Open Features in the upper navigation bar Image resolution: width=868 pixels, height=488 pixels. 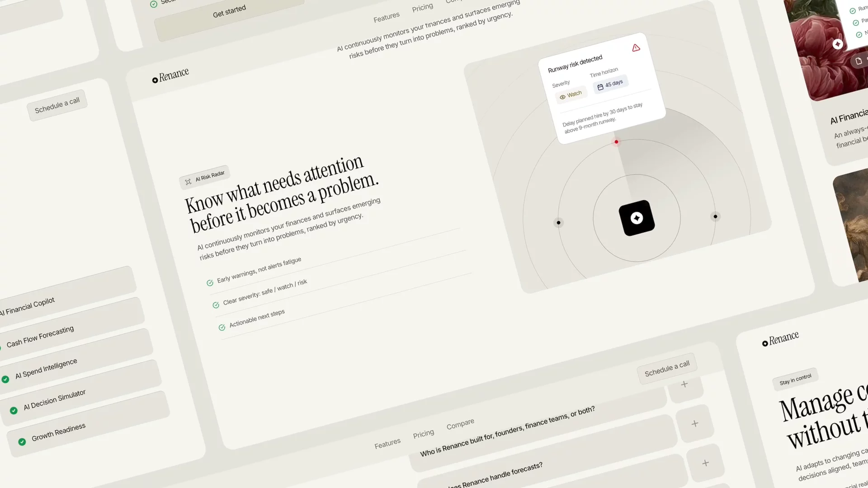387,18
